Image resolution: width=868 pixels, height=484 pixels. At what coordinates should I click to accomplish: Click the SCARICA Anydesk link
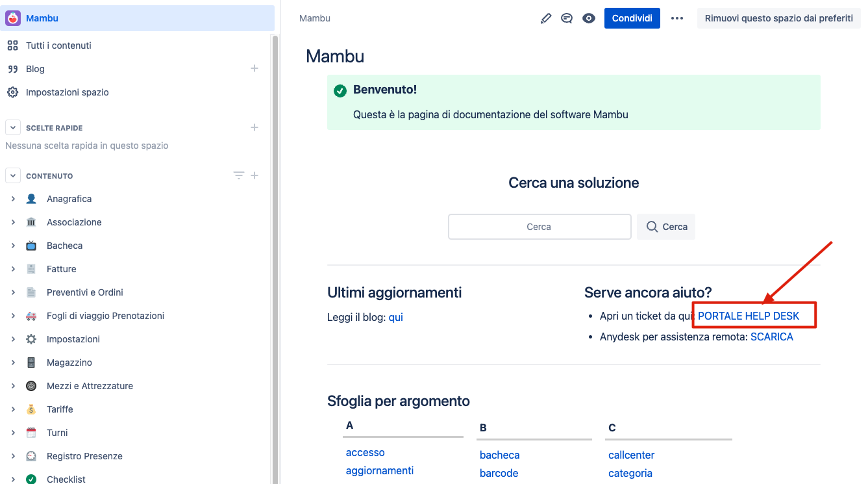click(x=772, y=337)
